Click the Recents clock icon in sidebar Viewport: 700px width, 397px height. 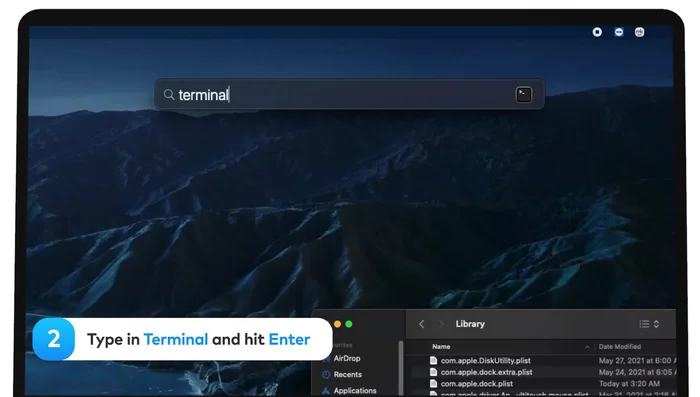326,374
